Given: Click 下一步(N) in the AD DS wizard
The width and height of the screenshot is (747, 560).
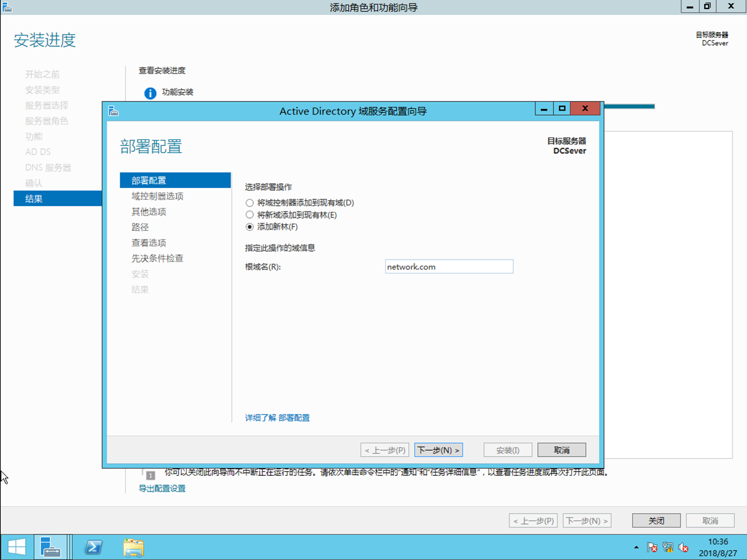Looking at the screenshot, I should tap(439, 450).
